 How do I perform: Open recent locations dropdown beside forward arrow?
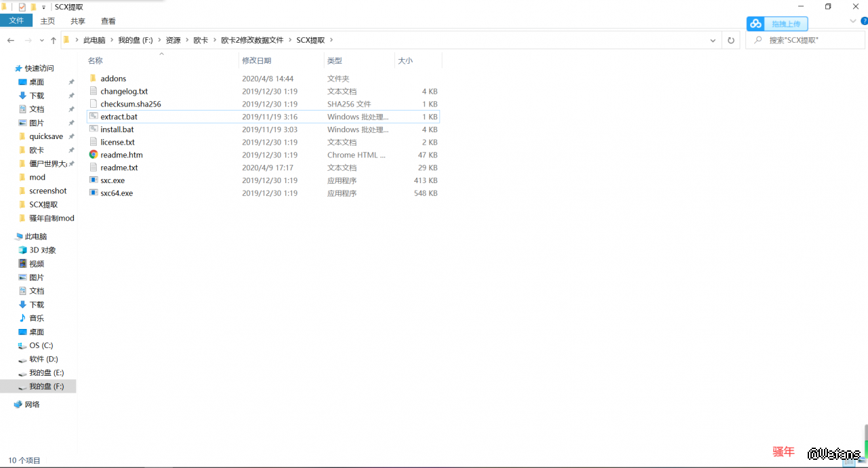click(42, 41)
